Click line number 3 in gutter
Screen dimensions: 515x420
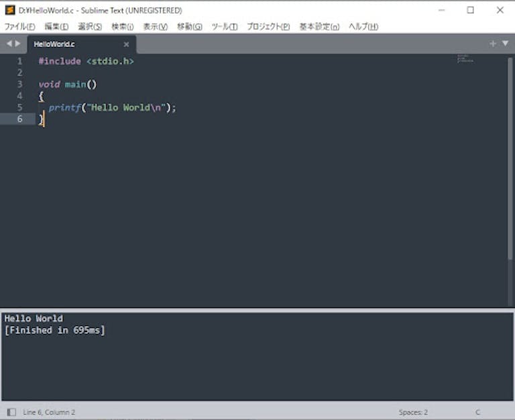coord(19,84)
